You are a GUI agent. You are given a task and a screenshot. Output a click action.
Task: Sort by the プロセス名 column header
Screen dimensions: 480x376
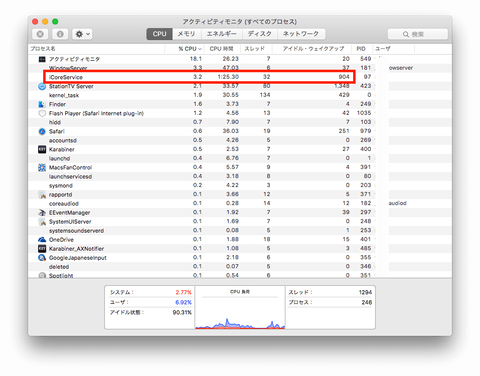(97, 49)
